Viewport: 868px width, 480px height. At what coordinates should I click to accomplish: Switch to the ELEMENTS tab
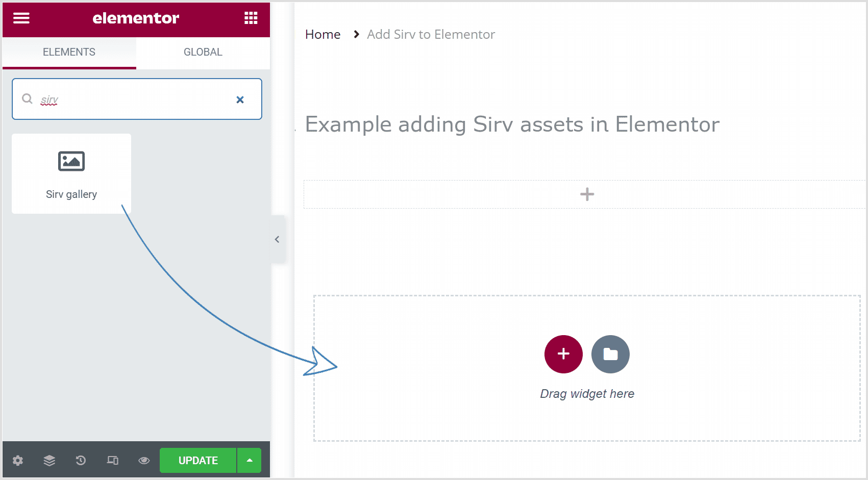click(x=69, y=52)
